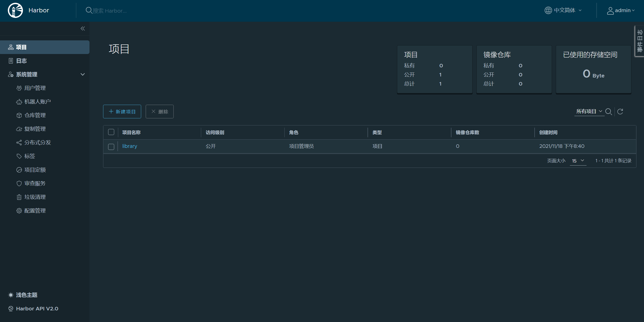Open the Harbor API V2.0 link
This screenshot has height=322, width=644.
pyautogui.click(x=37, y=309)
